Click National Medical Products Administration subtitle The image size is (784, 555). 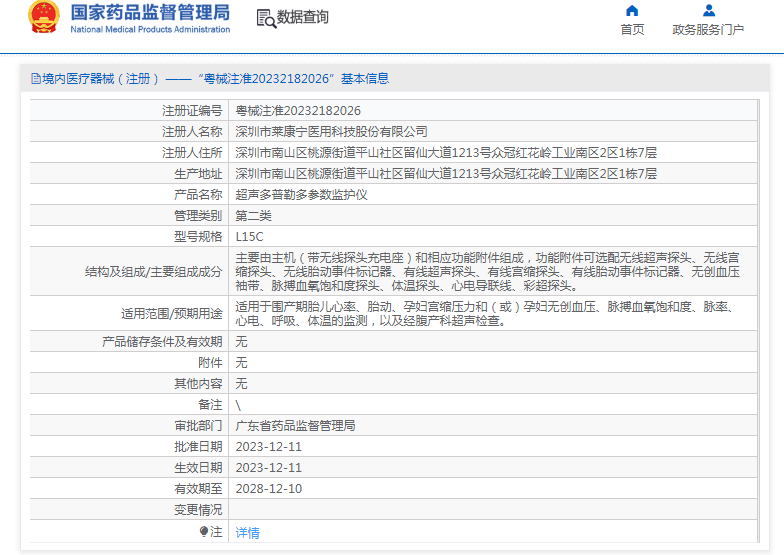150,30
